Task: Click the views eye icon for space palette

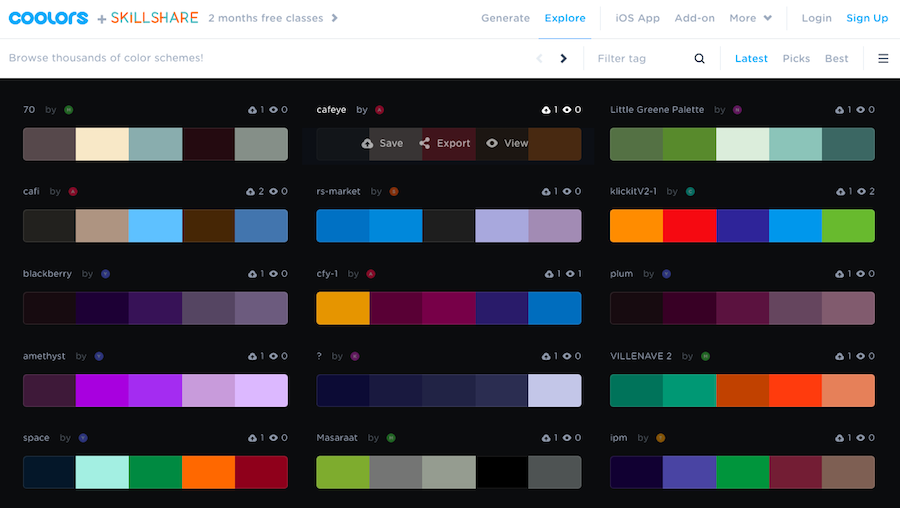Action: tap(273, 438)
